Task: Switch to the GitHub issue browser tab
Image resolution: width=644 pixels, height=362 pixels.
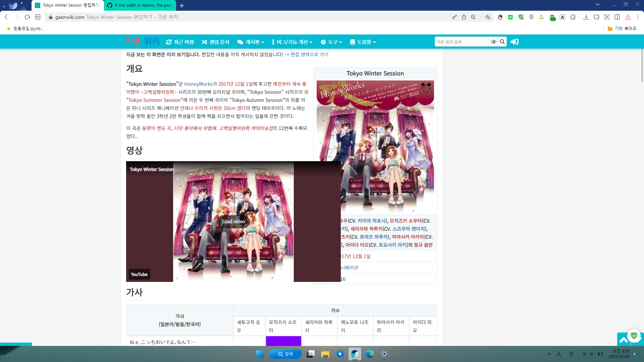Action: click(140, 5)
